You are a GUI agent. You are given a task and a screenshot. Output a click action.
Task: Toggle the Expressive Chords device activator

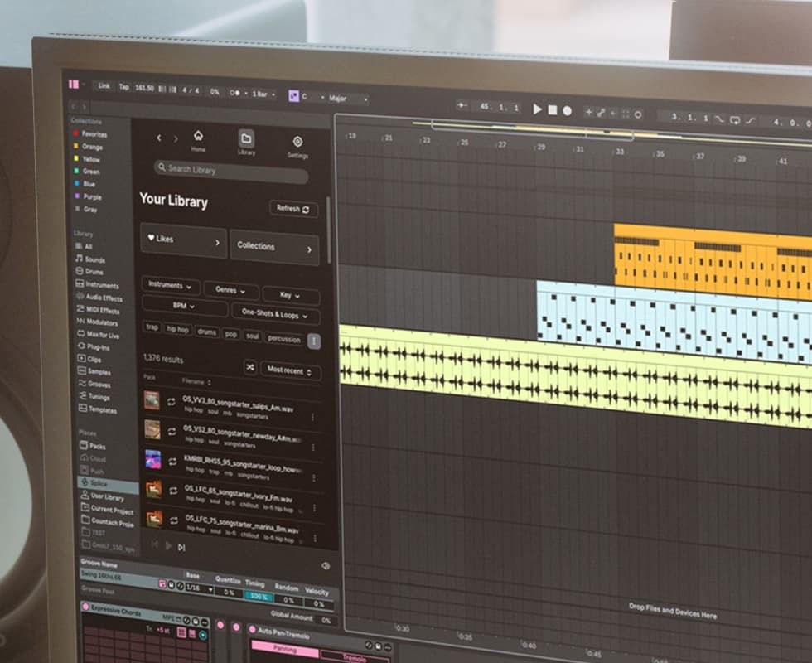(85, 606)
